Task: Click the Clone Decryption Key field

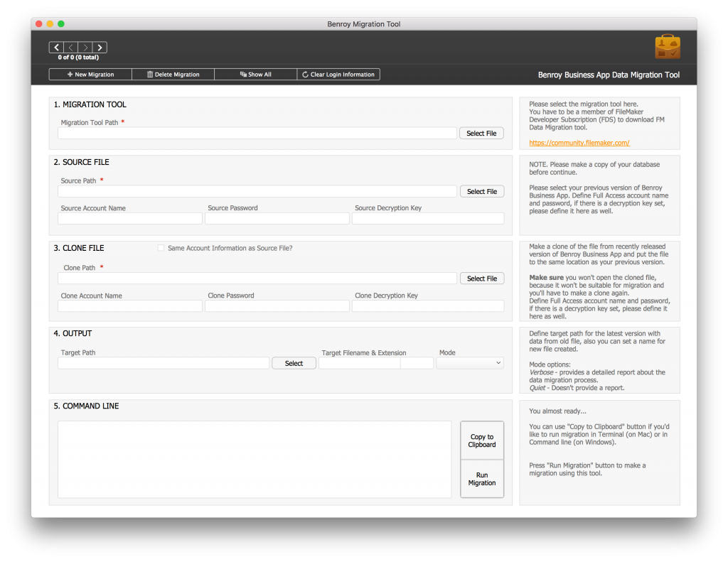Action: (x=427, y=306)
